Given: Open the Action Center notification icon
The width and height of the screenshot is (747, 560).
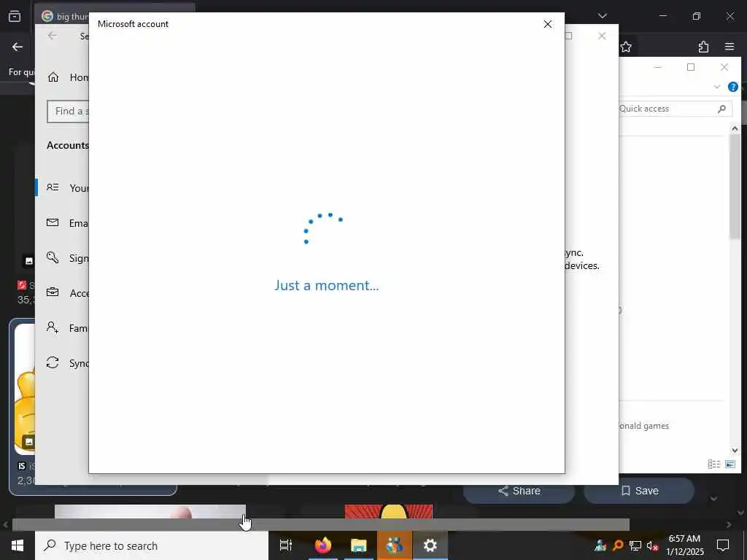Looking at the screenshot, I should pyautogui.click(x=723, y=545).
